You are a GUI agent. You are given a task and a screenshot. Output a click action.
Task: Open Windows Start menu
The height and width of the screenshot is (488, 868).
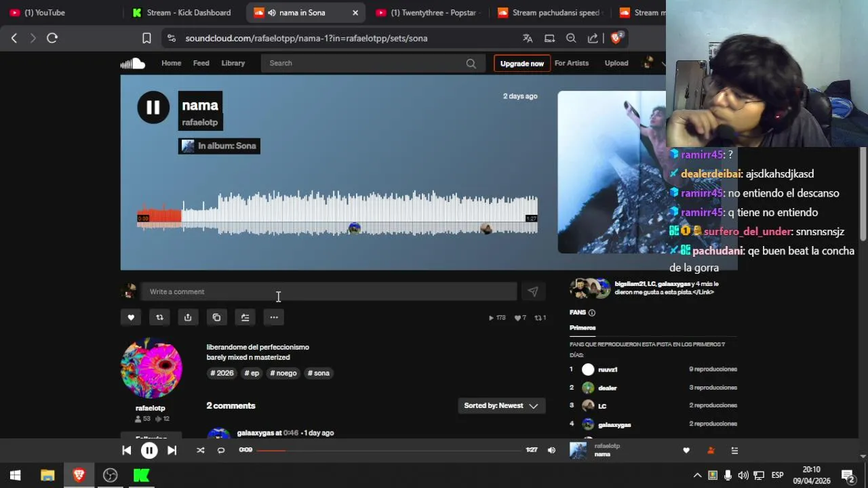[x=15, y=475]
